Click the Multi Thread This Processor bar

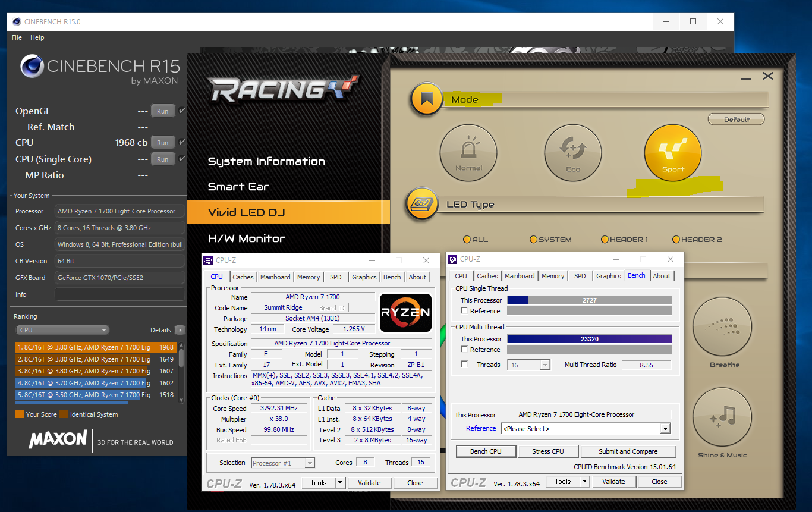pyautogui.click(x=589, y=339)
